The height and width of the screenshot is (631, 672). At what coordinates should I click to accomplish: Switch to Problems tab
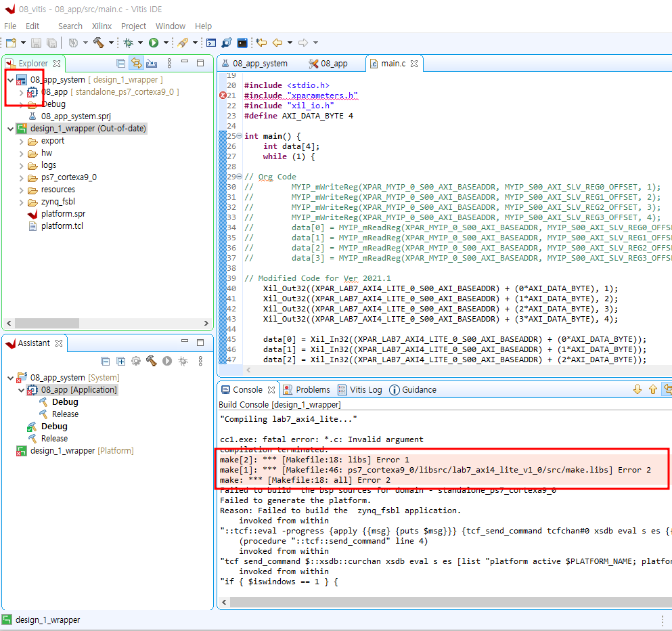click(x=307, y=390)
